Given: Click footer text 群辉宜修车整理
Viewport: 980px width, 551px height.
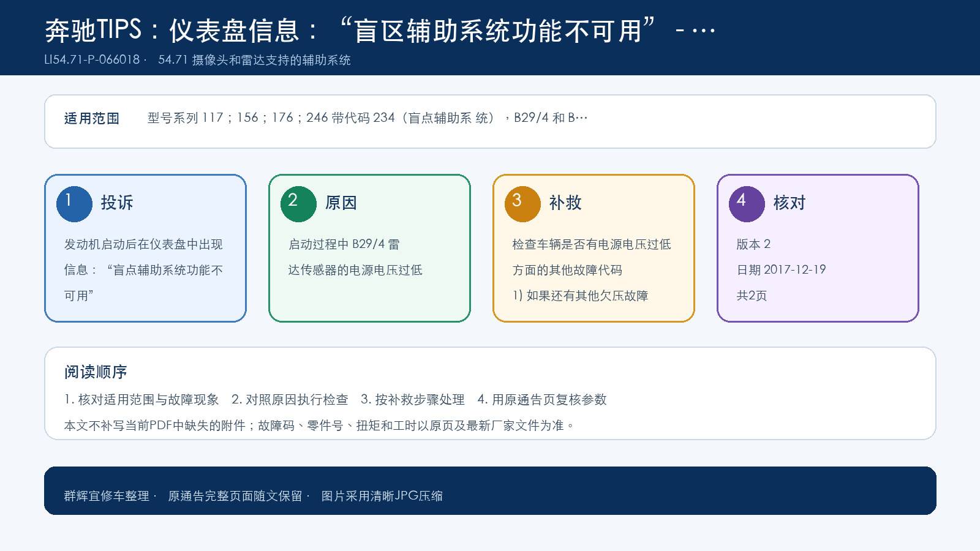Looking at the screenshot, I should (107, 496).
